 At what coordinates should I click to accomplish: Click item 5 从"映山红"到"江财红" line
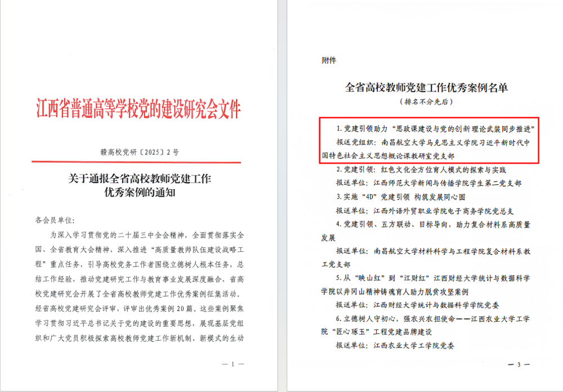point(432,278)
